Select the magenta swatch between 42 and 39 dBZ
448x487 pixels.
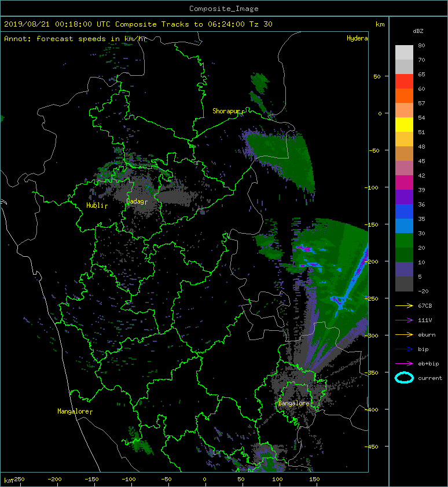[404, 183]
